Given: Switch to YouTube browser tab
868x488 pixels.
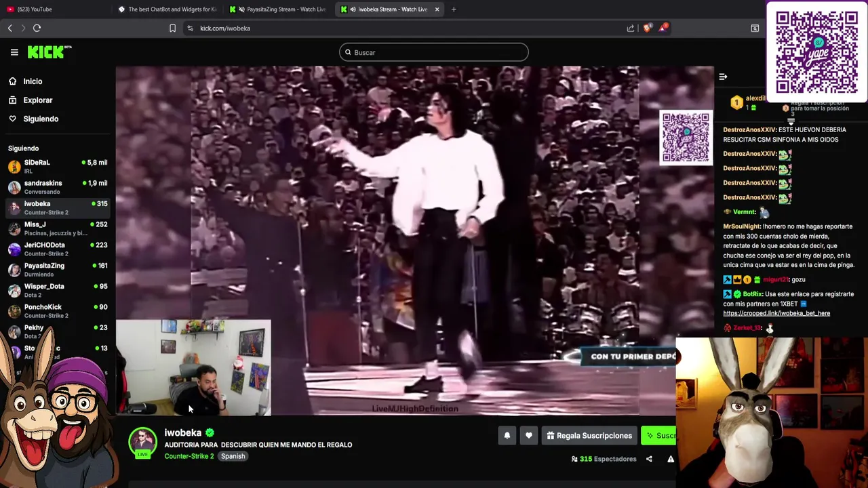Looking at the screenshot, I should click(56, 9).
